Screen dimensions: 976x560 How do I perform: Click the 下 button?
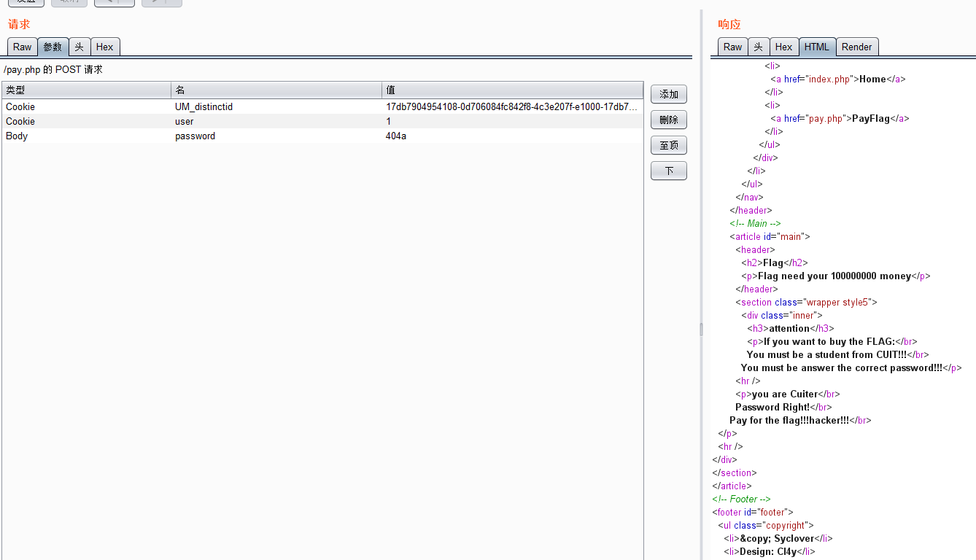click(669, 171)
